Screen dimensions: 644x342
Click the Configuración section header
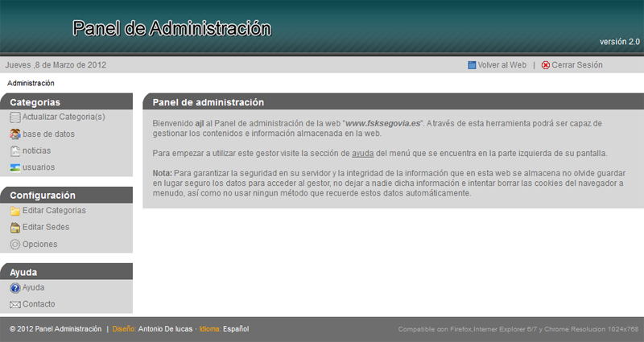pyautogui.click(x=43, y=195)
